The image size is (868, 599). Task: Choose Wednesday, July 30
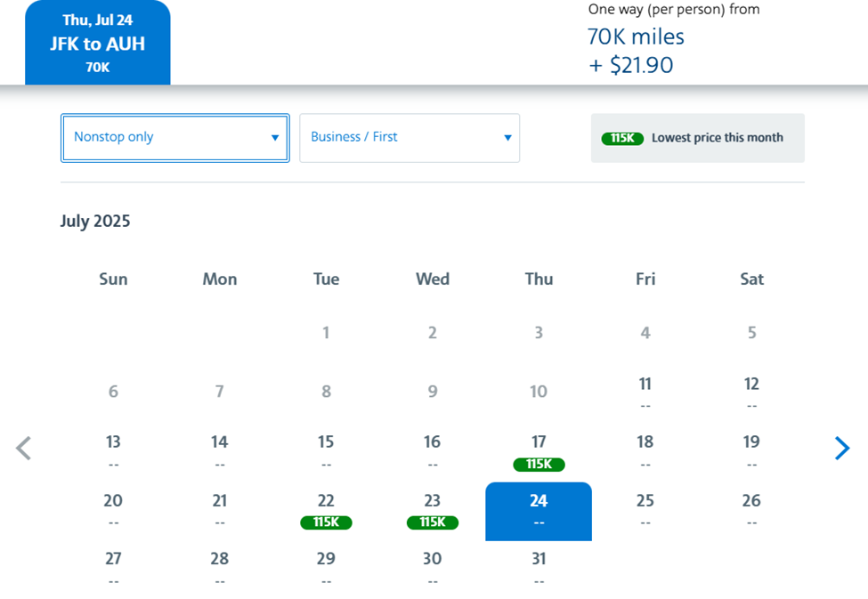click(x=432, y=567)
